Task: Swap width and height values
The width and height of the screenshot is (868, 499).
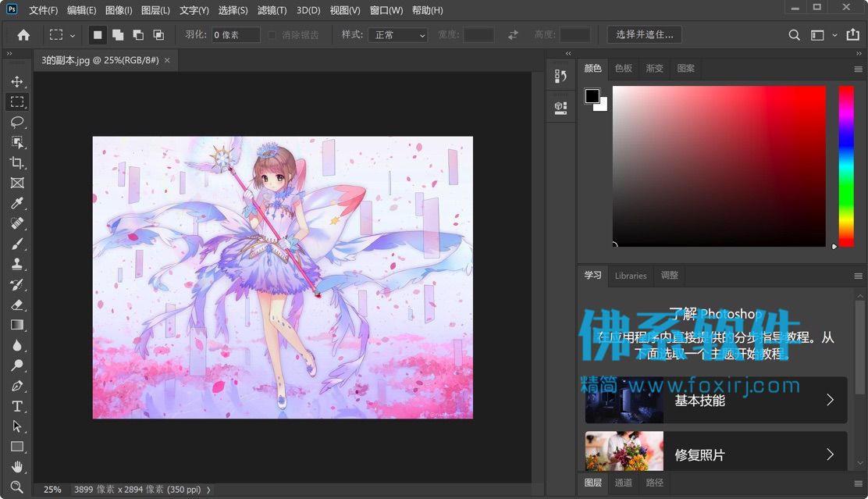Action: point(513,35)
